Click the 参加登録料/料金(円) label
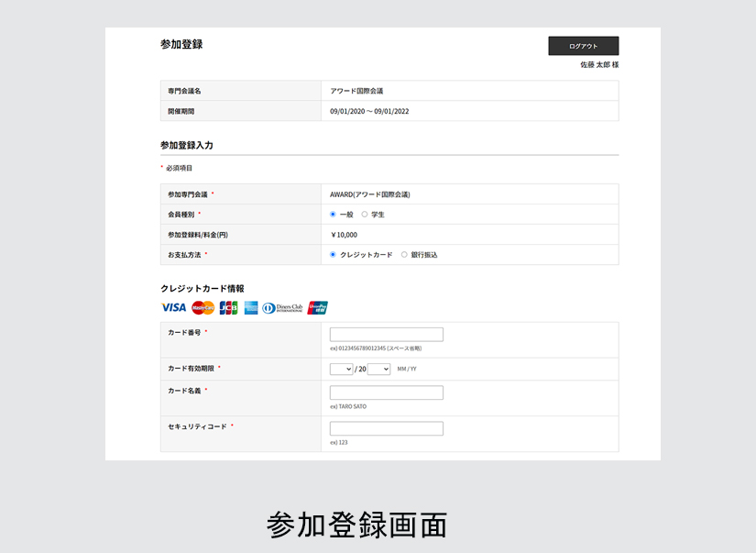Viewport: 756px width, 553px height. (x=198, y=235)
